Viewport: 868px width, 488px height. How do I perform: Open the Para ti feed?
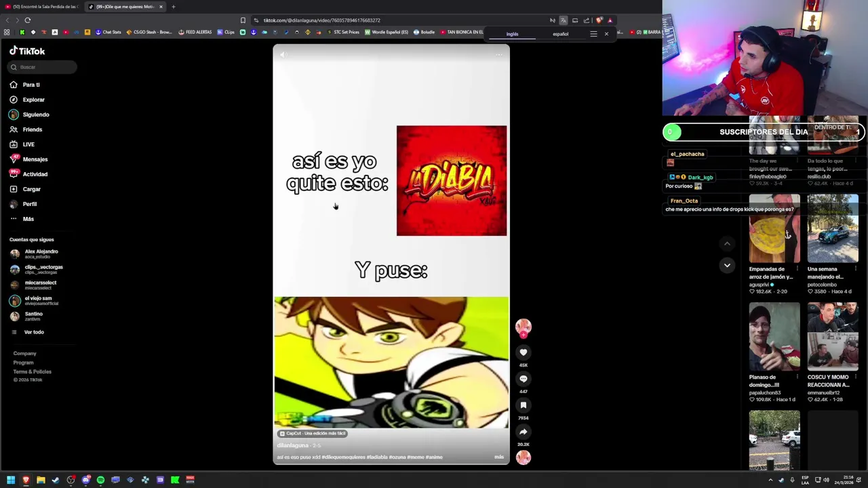coord(26,85)
